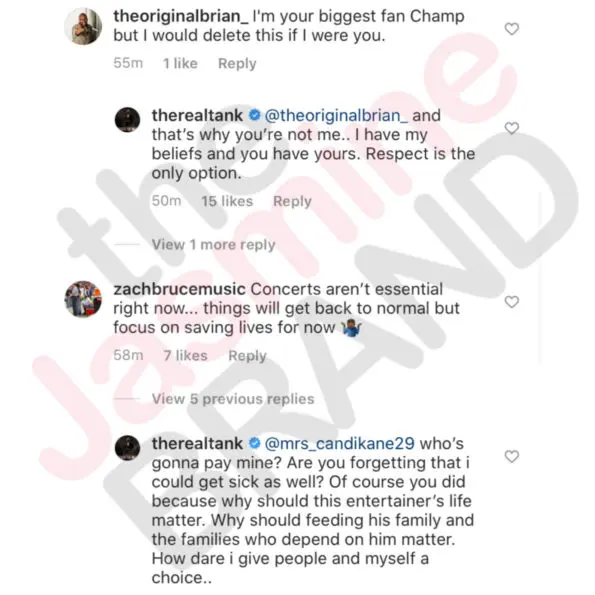
Task: Heart therealtank's reply to mrs_candikane29
Action: tap(512, 456)
